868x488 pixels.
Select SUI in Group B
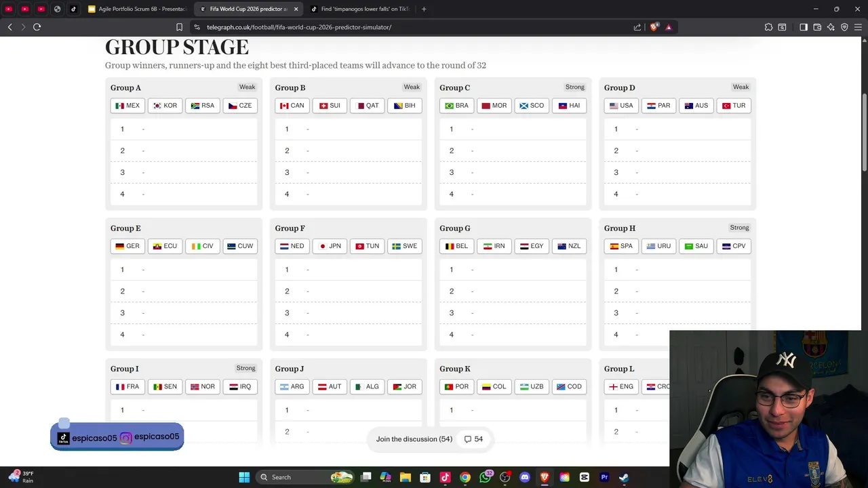[x=330, y=106]
